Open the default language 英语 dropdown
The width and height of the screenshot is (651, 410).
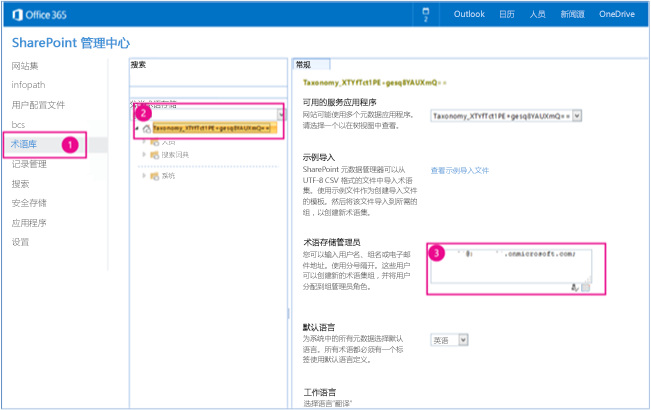[463, 340]
